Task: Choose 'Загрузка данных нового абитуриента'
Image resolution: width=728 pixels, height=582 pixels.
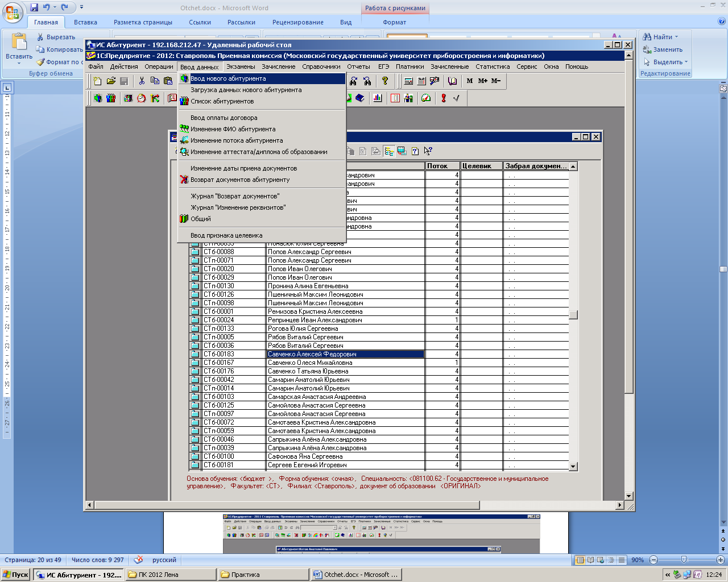Action: pyautogui.click(x=262, y=90)
